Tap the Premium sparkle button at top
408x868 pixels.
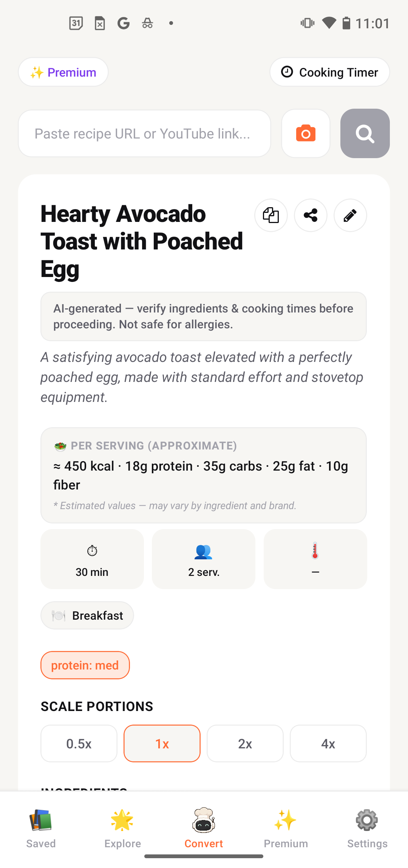[x=63, y=72]
